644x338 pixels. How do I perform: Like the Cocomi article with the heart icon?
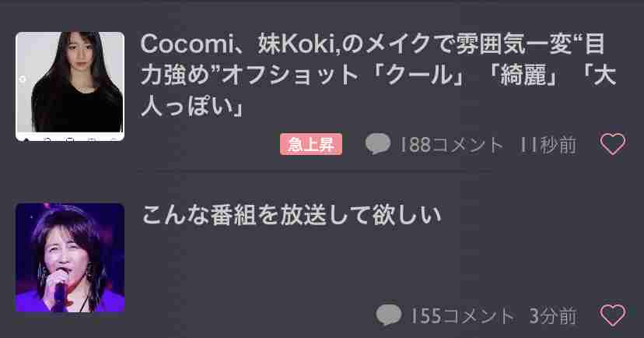(x=613, y=144)
